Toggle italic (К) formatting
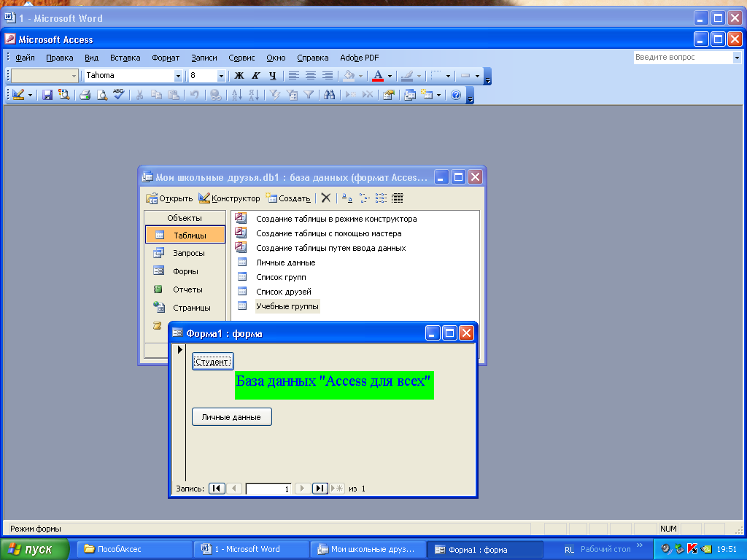 (256, 75)
